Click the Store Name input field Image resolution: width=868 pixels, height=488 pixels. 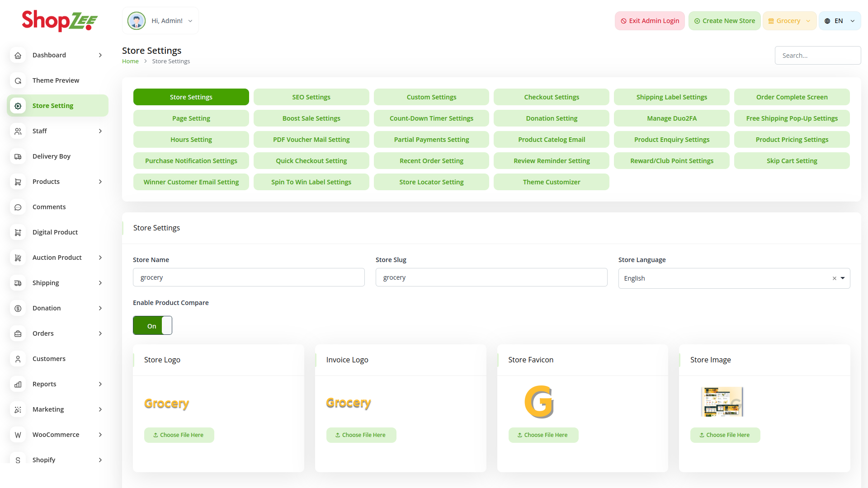(249, 277)
